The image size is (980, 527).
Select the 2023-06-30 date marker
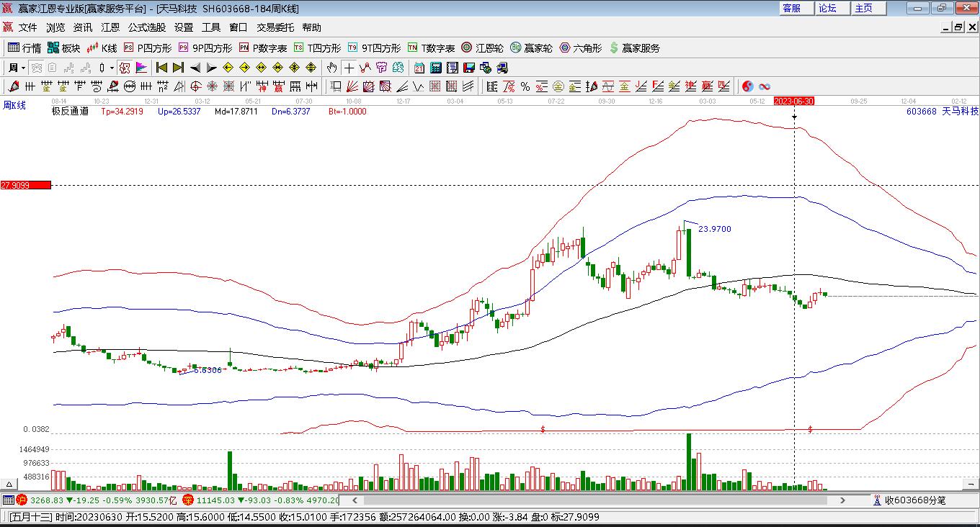[x=794, y=102]
